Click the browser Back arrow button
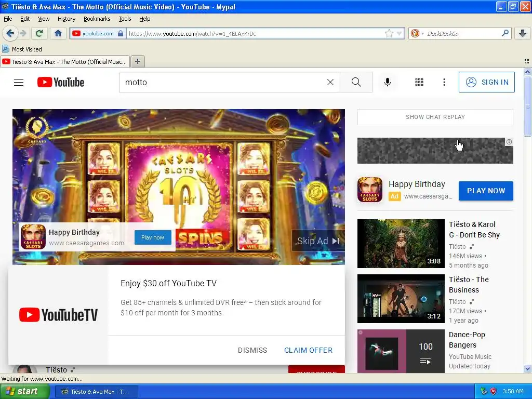532x399 pixels. coord(10,33)
